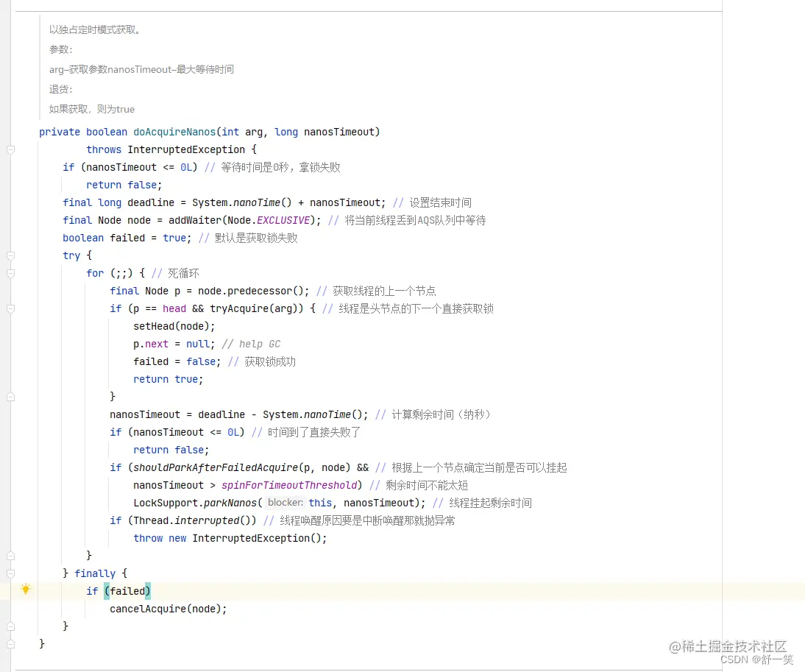The height and width of the screenshot is (672, 805).
Task: Click 'failed = false' assignment
Action: [x=177, y=362]
